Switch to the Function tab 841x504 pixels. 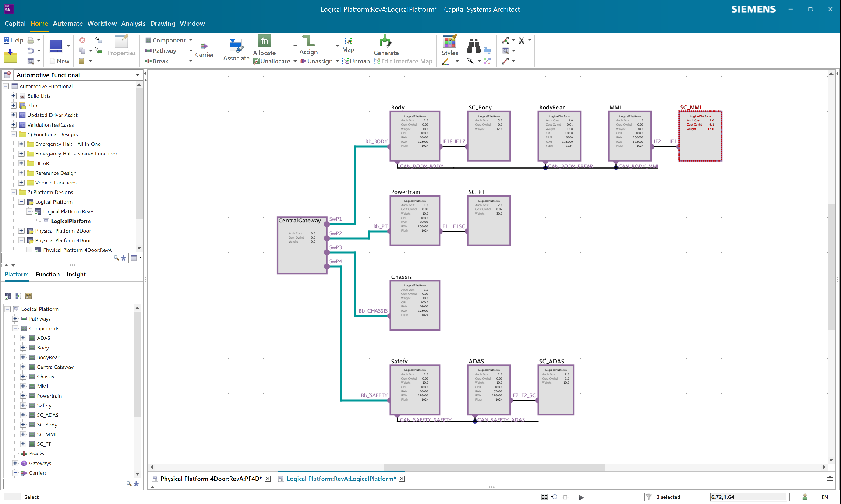pyautogui.click(x=47, y=274)
